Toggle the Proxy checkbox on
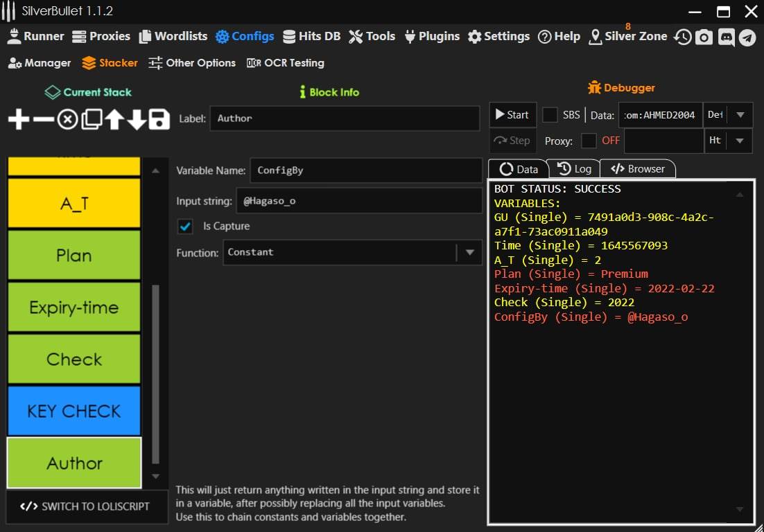This screenshot has height=532, width=764. [x=589, y=141]
